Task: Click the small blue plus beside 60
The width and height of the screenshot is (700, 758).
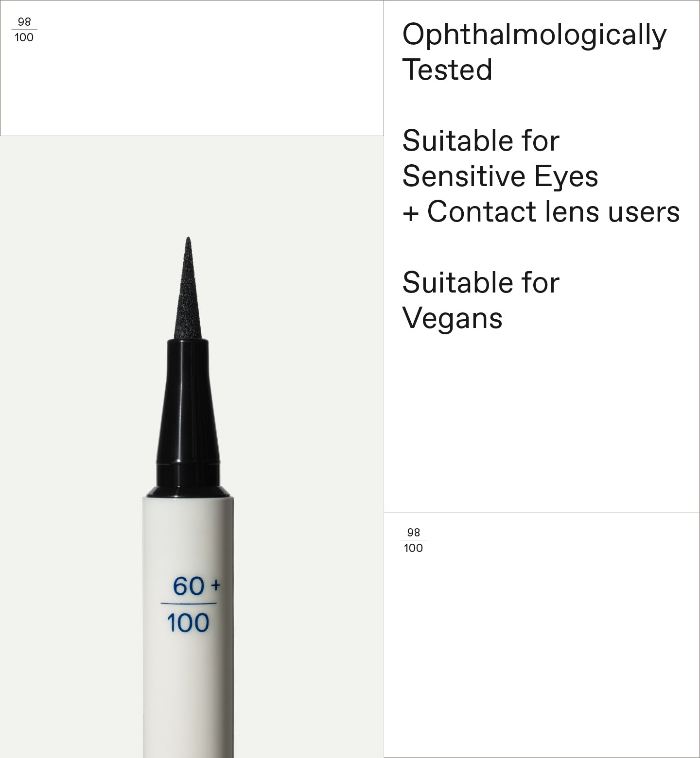Action: tap(215, 586)
